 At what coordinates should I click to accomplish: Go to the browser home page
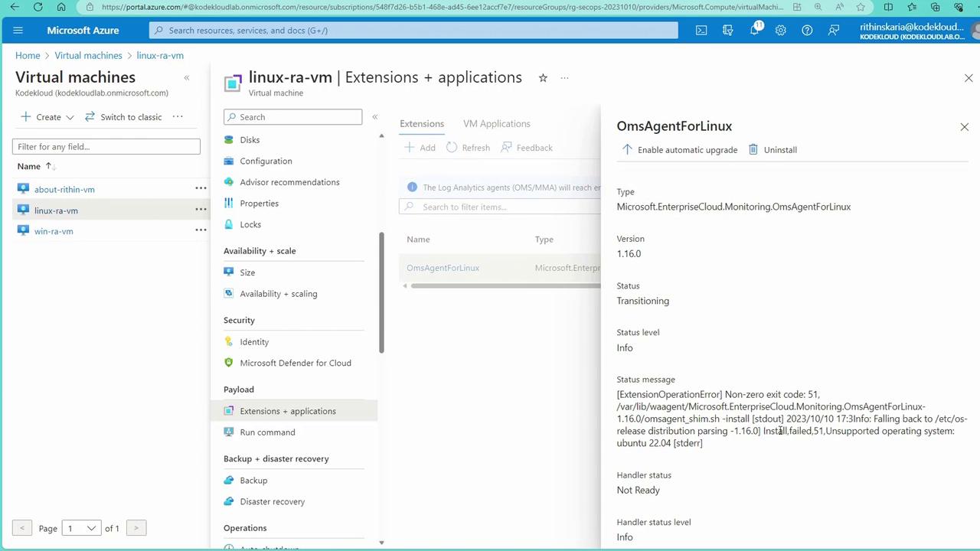pyautogui.click(x=61, y=7)
